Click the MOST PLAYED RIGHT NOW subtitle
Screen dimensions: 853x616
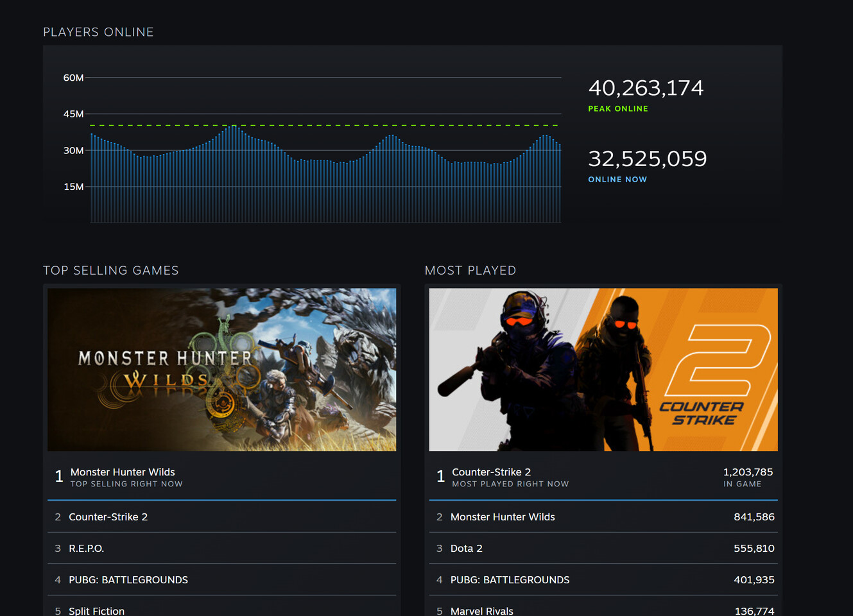[510, 484]
